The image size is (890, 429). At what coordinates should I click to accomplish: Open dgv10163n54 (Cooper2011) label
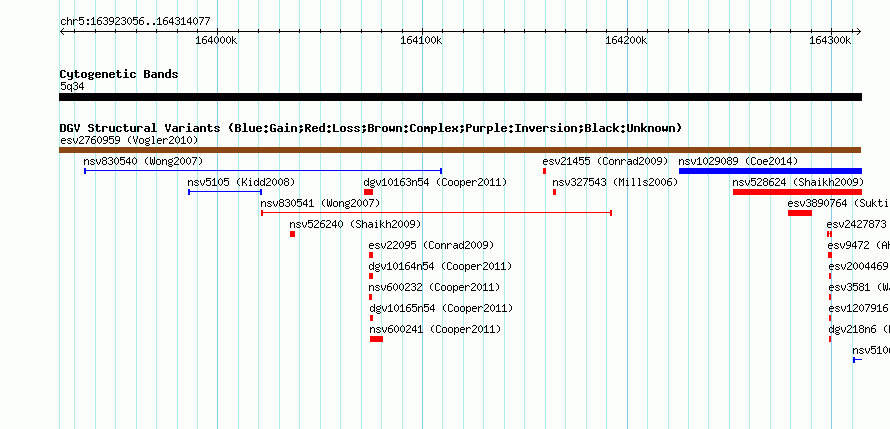435,182
